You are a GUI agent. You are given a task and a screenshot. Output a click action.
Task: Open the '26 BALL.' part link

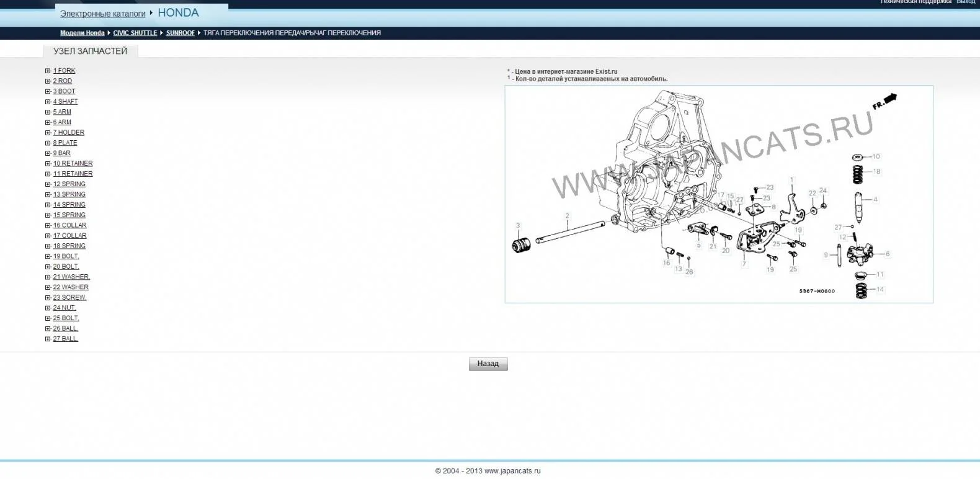click(66, 329)
